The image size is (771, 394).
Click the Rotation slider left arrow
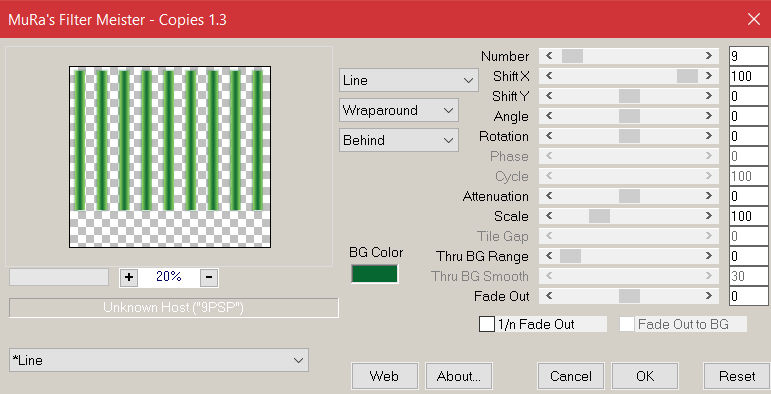(x=549, y=136)
